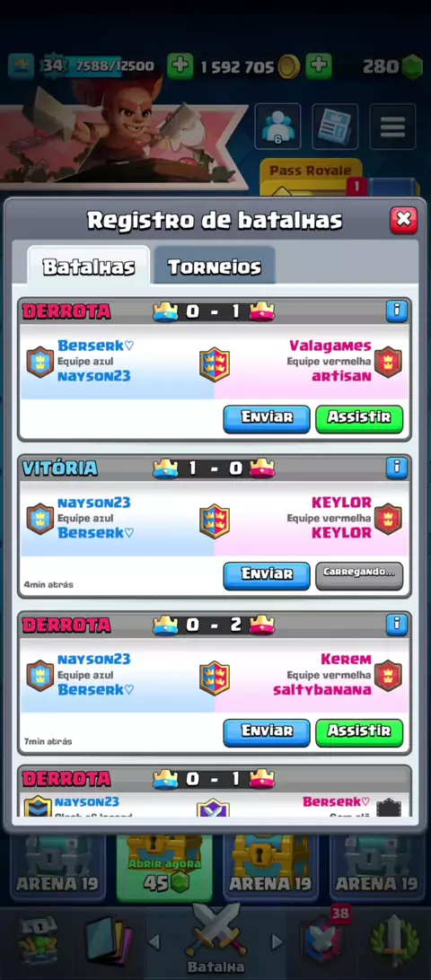This screenshot has height=980, width=431.
Task: Click Assistir on the Kerem battle
Action: click(359, 732)
